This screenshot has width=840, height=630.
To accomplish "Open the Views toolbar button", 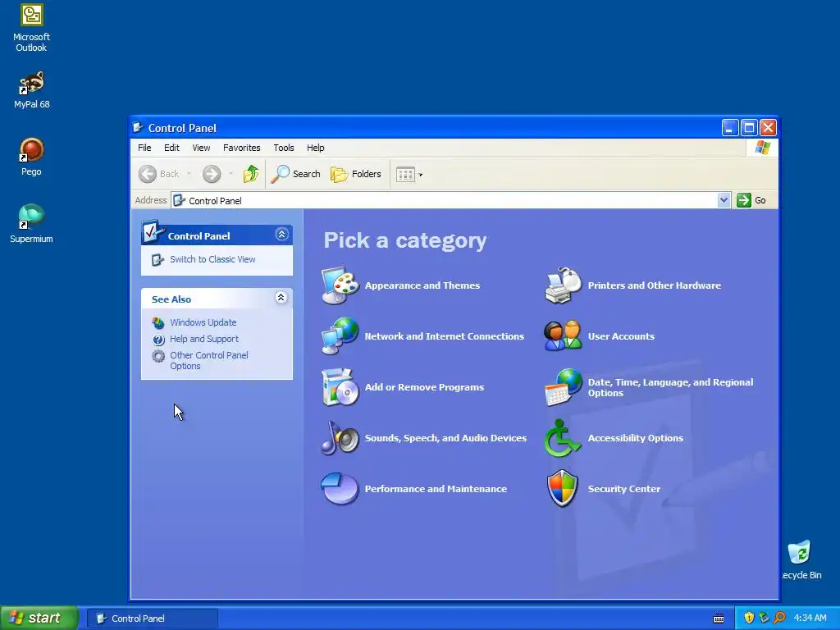I will pos(409,174).
